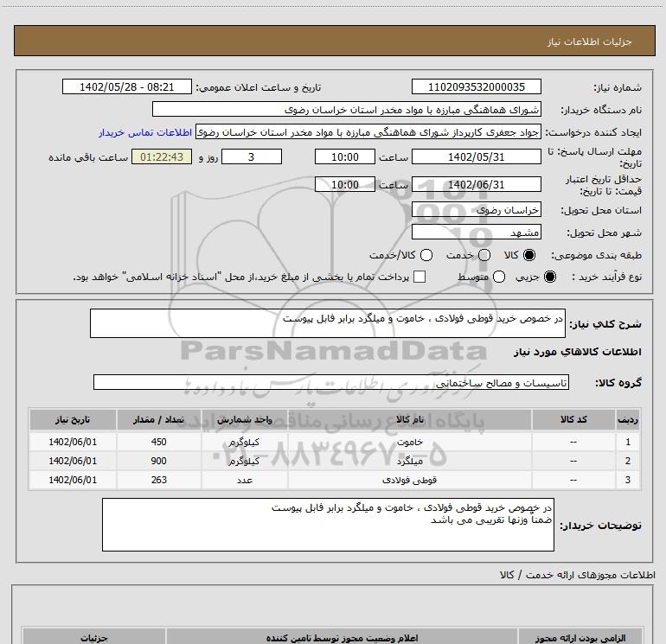Click the اعلام وضعیت مجوز column header
This screenshot has width=666, height=644.
coord(342,638)
